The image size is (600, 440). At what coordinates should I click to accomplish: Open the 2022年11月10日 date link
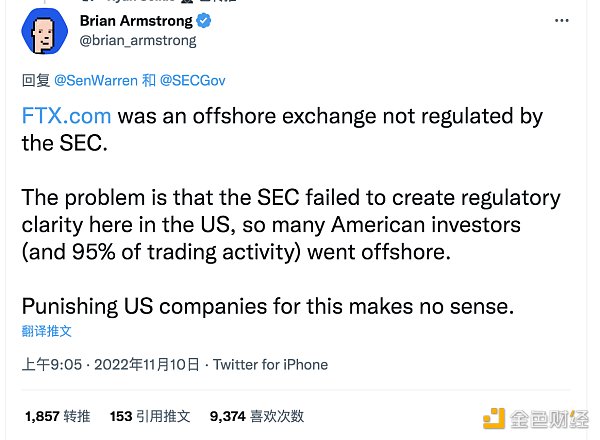(x=147, y=364)
